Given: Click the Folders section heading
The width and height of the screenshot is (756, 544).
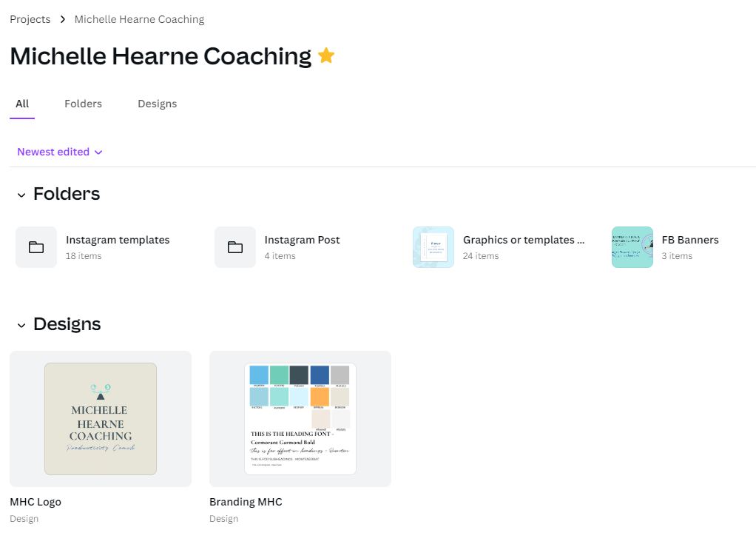Looking at the screenshot, I should tap(67, 194).
